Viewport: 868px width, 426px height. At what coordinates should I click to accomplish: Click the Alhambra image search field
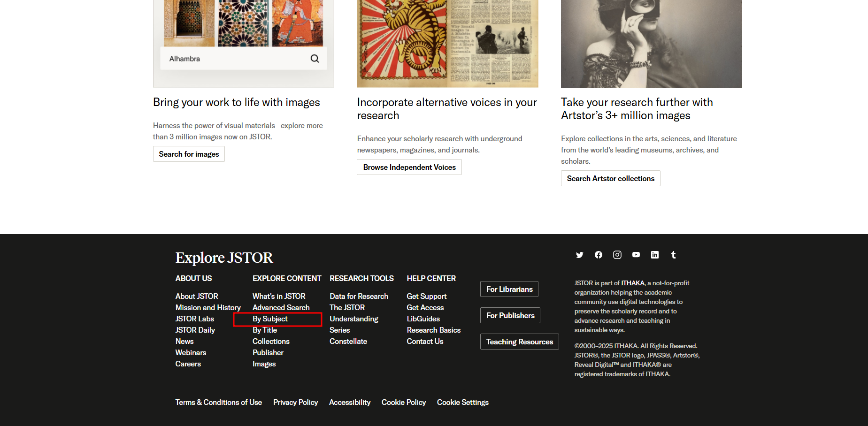click(x=235, y=59)
